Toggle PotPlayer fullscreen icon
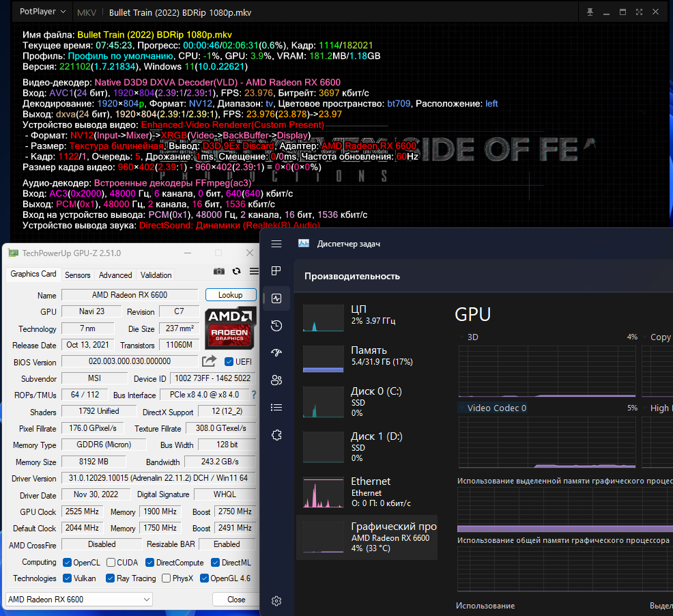The image size is (673, 616). click(639, 12)
